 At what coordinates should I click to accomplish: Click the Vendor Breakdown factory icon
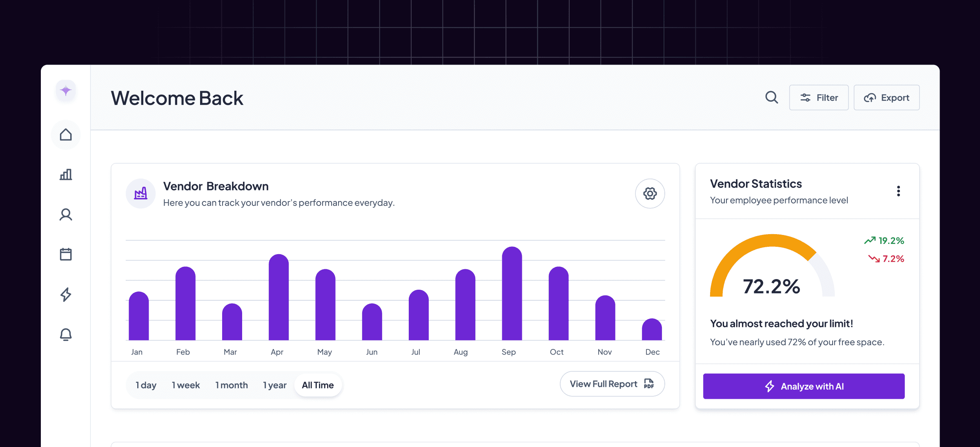[140, 193]
